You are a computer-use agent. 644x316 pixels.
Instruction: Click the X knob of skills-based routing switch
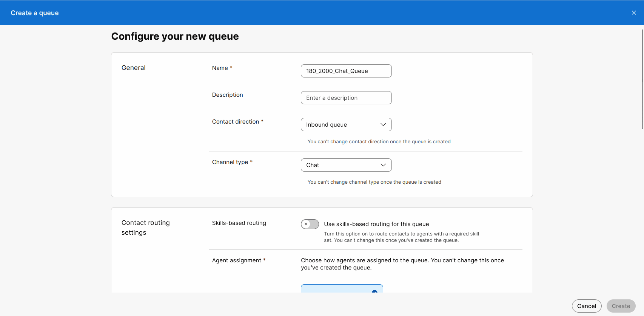click(306, 224)
